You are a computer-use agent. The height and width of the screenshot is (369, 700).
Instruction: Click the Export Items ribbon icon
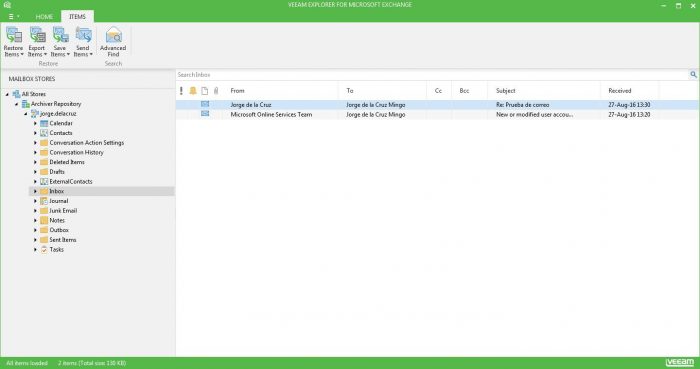(x=38, y=35)
